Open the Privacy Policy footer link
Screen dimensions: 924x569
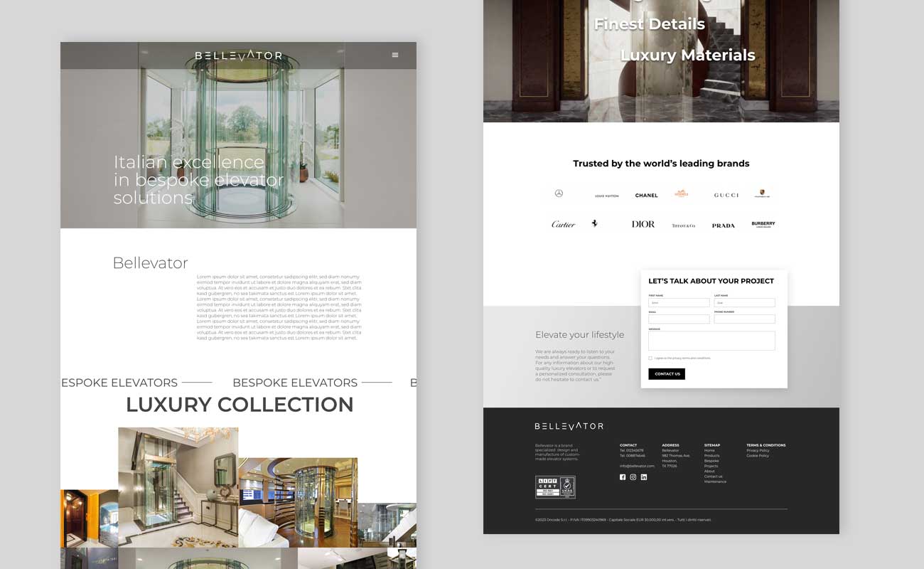click(758, 451)
